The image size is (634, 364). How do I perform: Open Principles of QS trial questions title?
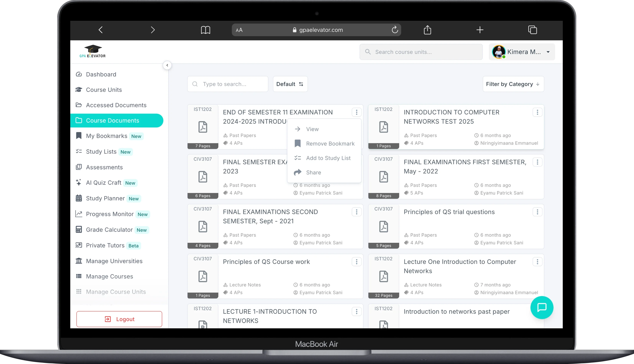coord(449,212)
